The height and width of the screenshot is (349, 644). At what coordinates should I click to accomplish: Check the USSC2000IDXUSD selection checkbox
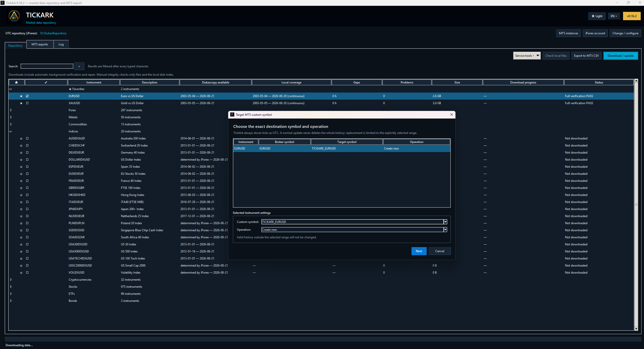pyautogui.click(x=27, y=266)
